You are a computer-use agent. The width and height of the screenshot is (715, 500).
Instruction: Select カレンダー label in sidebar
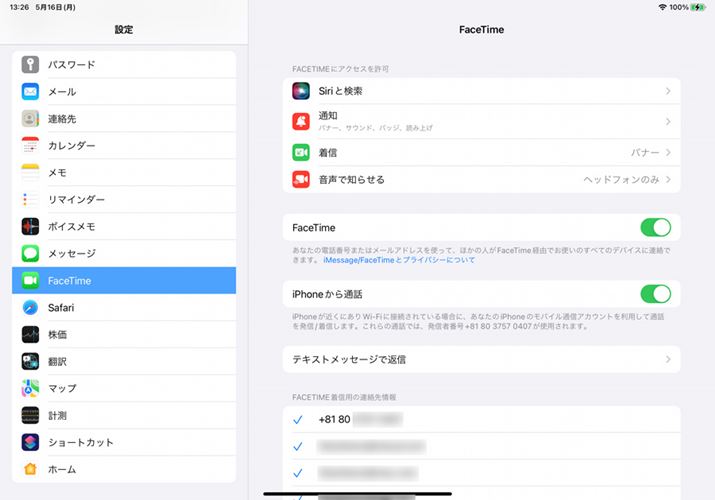(x=72, y=146)
